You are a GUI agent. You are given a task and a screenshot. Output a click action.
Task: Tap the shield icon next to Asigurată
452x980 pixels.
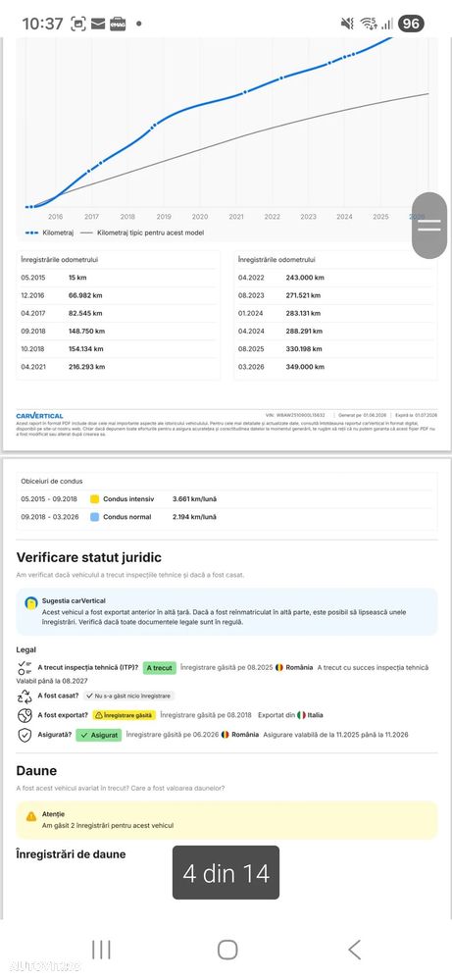pos(25,735)
